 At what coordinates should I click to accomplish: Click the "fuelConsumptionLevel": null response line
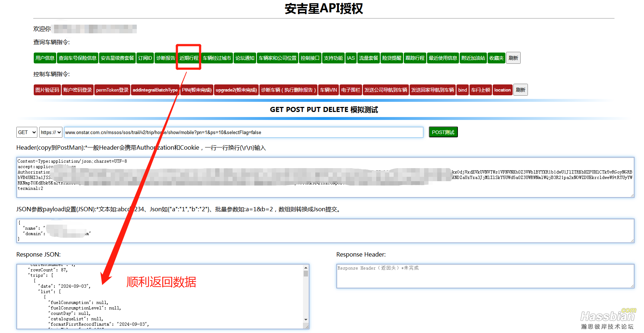[85, 308]
